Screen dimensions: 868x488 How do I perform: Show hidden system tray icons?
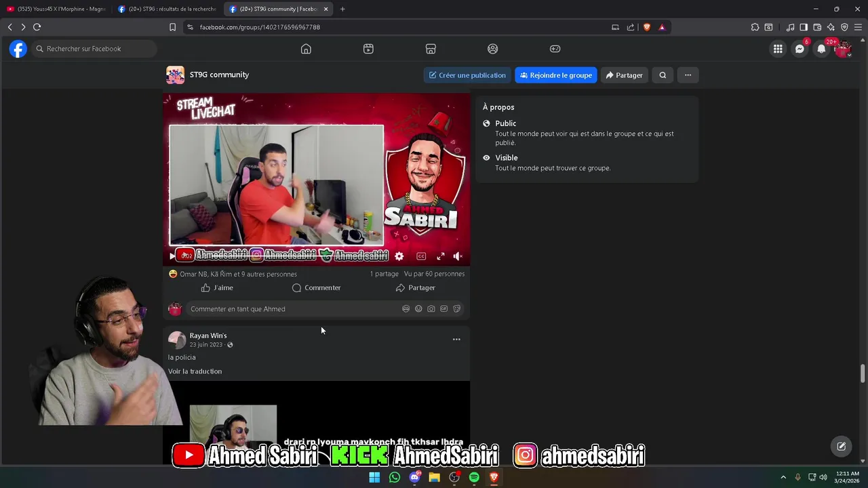(783, 477)
